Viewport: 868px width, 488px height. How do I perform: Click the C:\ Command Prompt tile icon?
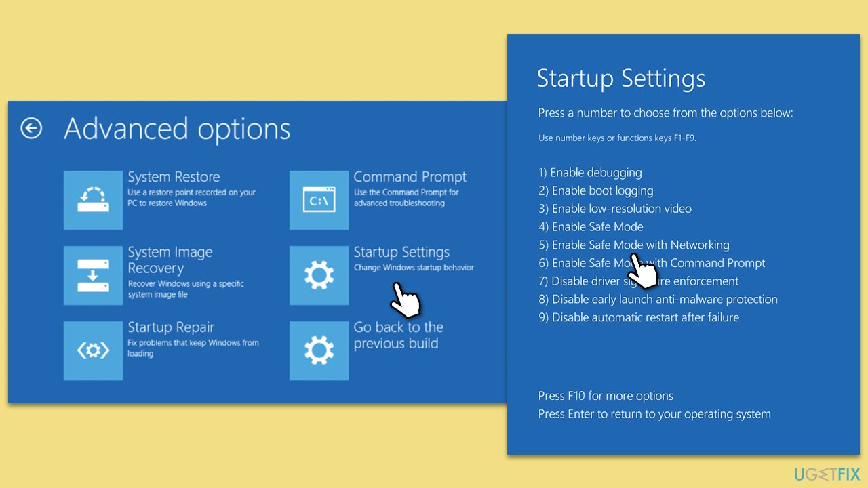[x=319, y=200]
